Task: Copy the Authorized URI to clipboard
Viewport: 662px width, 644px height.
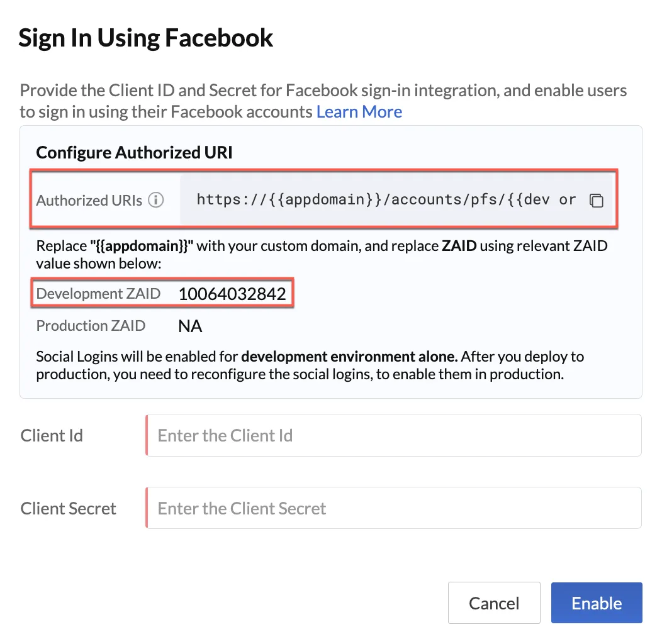Action: pos(596,200)
